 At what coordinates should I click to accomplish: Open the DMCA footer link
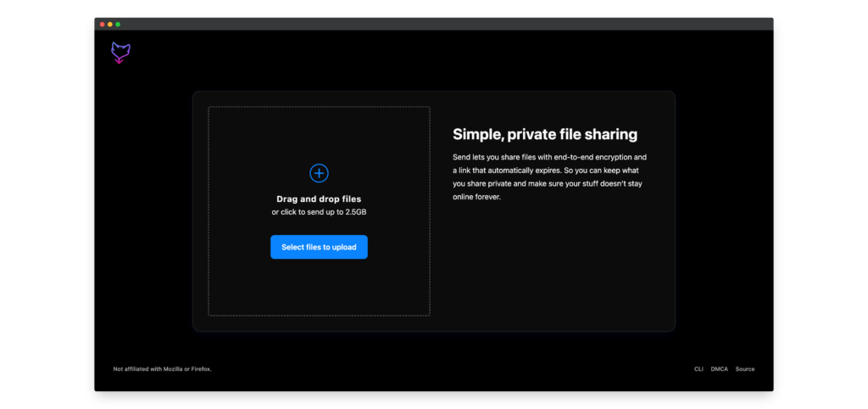[x=719, y=369]
